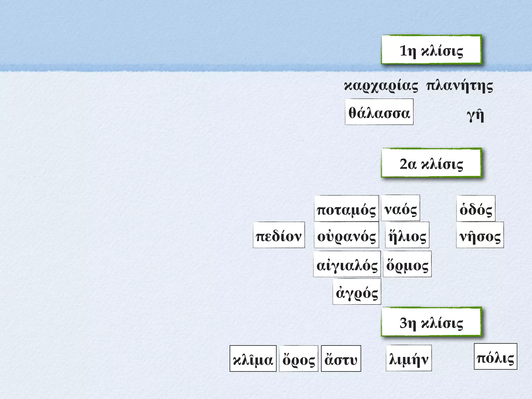Screen dimensions: 532x399
Task: Click the 2α κλίσις heading box
Action: pos(431,163)
